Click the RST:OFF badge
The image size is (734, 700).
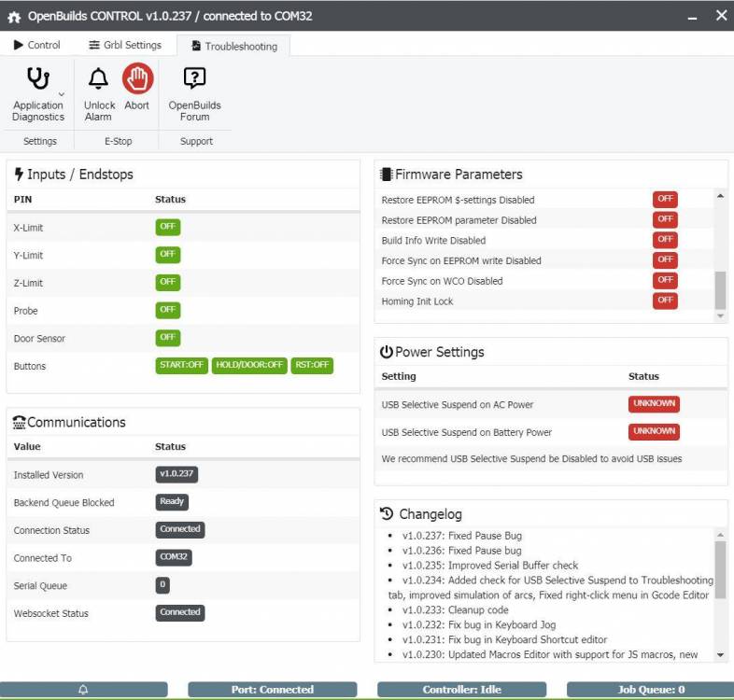point(312,365)
